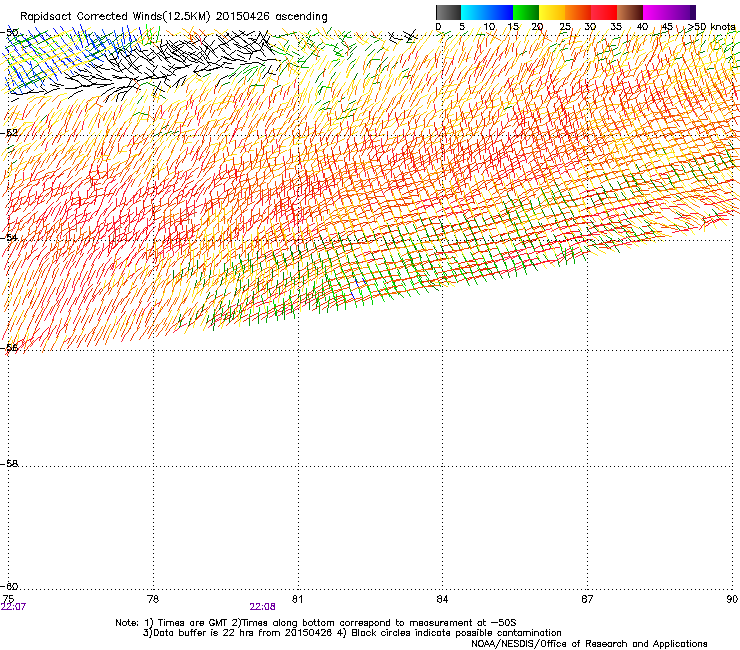
Task: Select the yellow 20-25 knots legend color
Action: pos(552,12)
